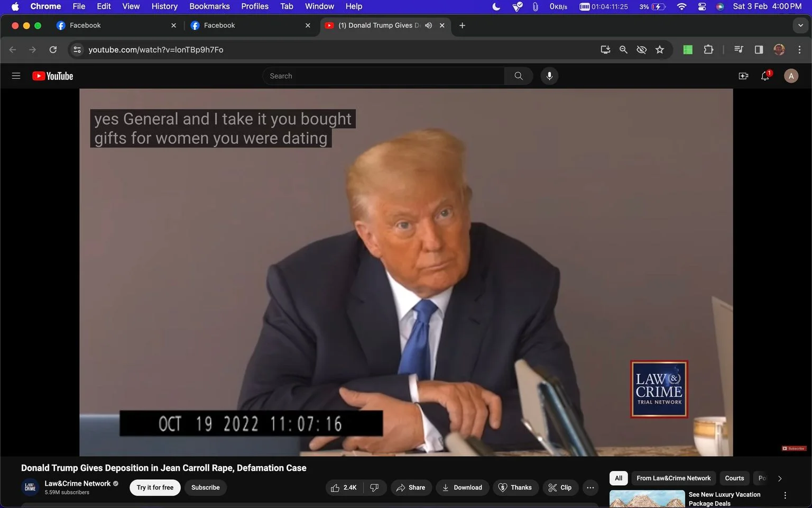Open the account avatar menu
The image size is (812, 508).
(x=791, y=76)
